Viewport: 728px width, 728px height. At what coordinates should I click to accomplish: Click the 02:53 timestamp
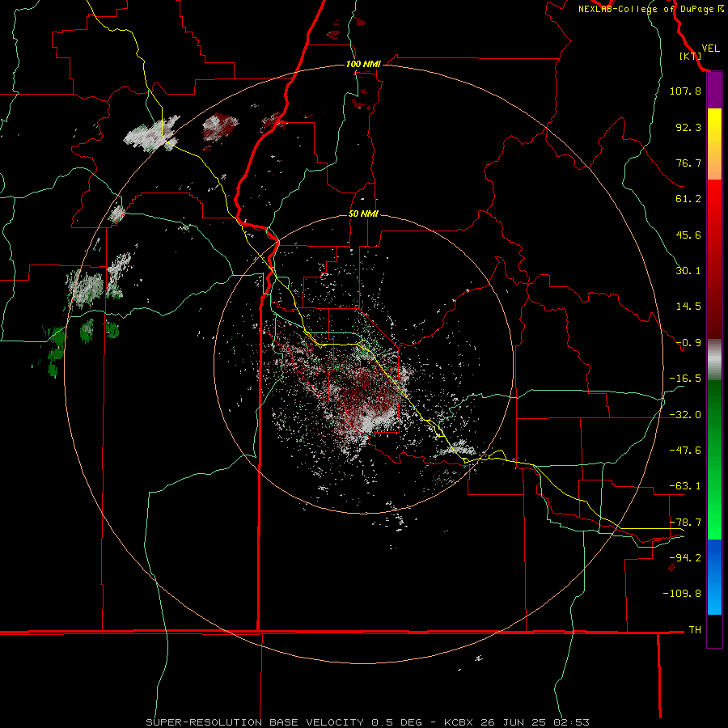click(572, 722)
